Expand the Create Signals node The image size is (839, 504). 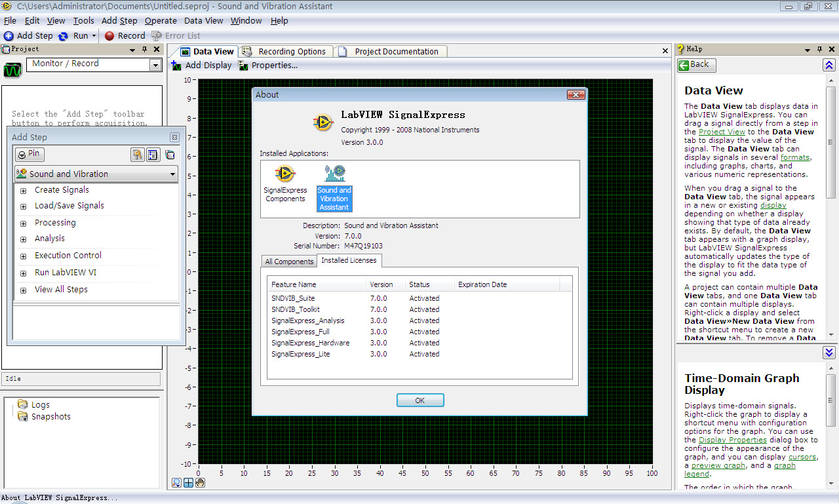pos(23,191)
